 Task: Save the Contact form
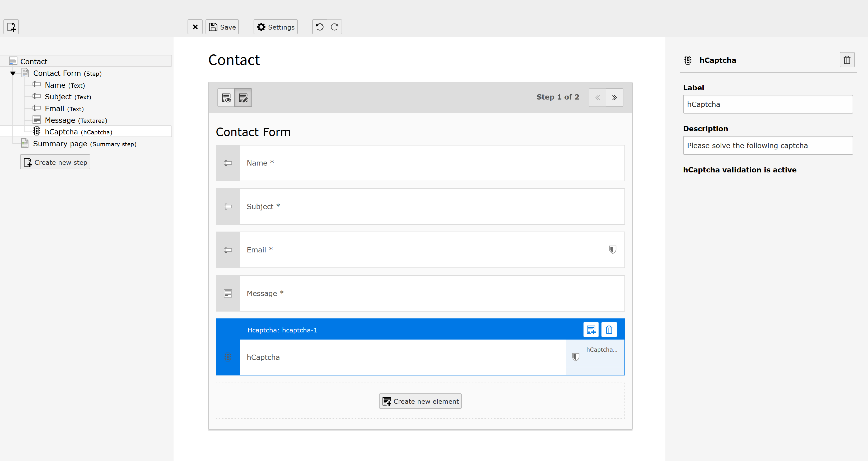(x=222, y=27)
